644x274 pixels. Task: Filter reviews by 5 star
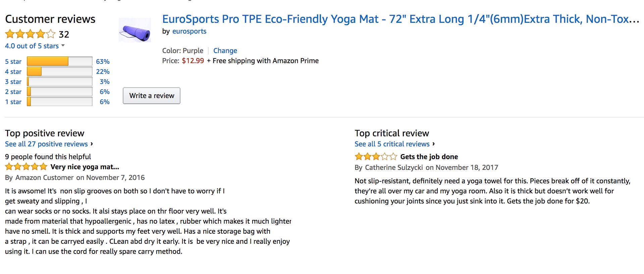(13, 61)
